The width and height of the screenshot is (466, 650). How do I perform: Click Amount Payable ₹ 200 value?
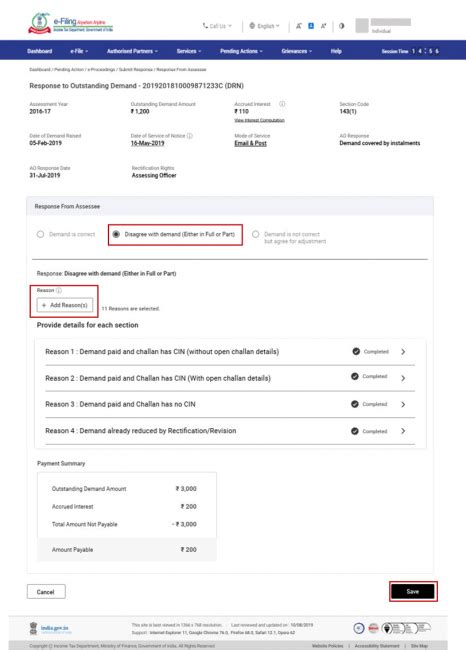pyautogui.click(x=188, y=549)
